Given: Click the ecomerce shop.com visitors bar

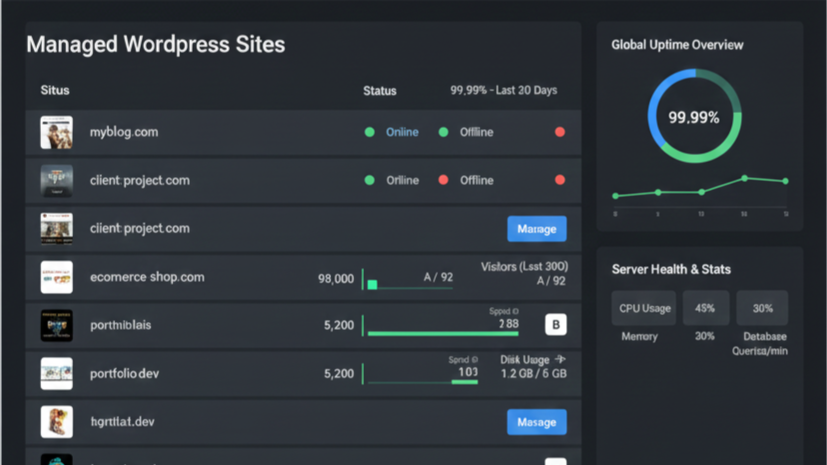Looking at the screenshot, I should [x=410, y=285].
